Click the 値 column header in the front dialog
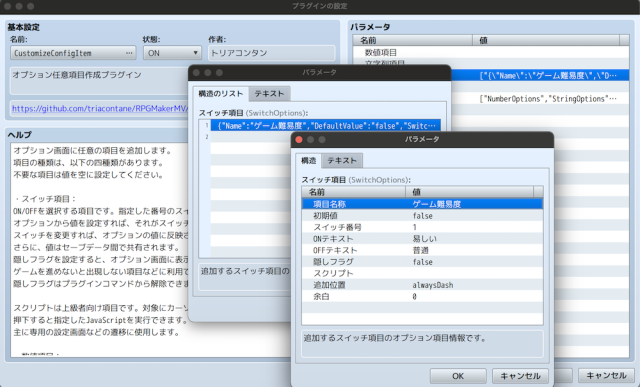 click(x=469, y=192)
